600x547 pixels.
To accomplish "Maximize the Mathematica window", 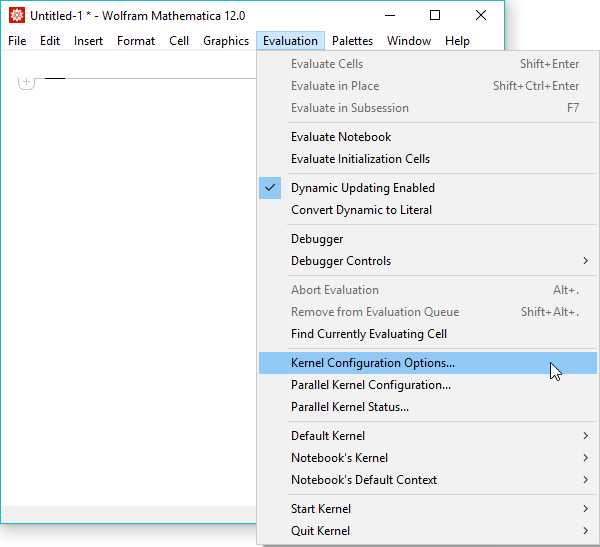I will 435,16.
